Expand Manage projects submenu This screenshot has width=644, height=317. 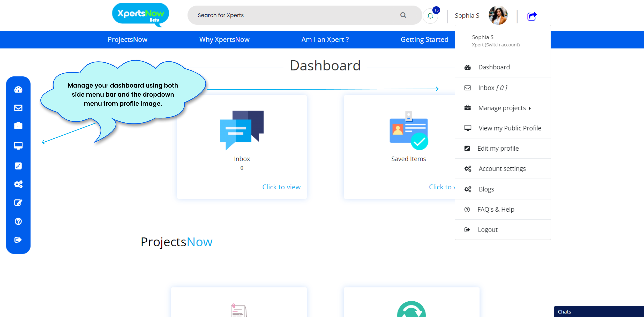tap(503, 108)
